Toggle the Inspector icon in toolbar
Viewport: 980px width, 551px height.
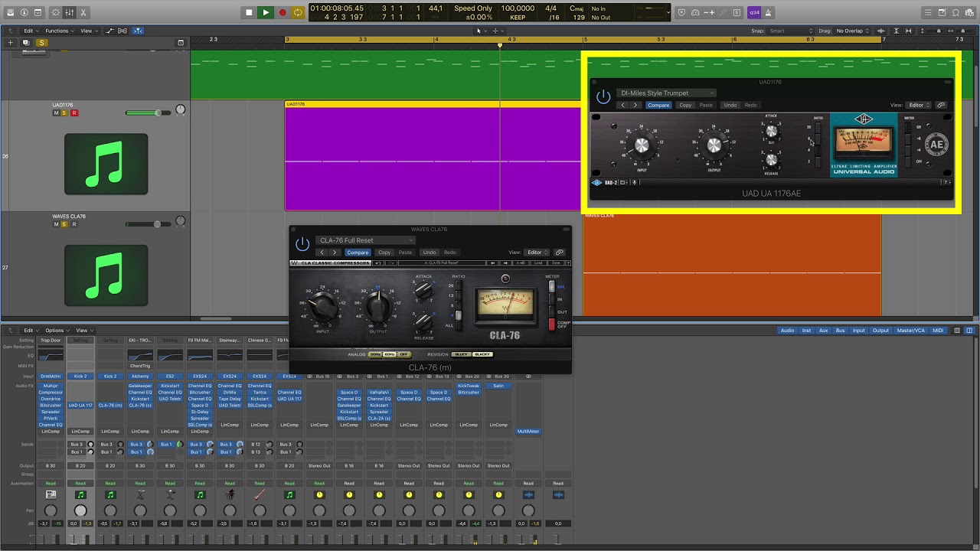click(x=24, y=12)
